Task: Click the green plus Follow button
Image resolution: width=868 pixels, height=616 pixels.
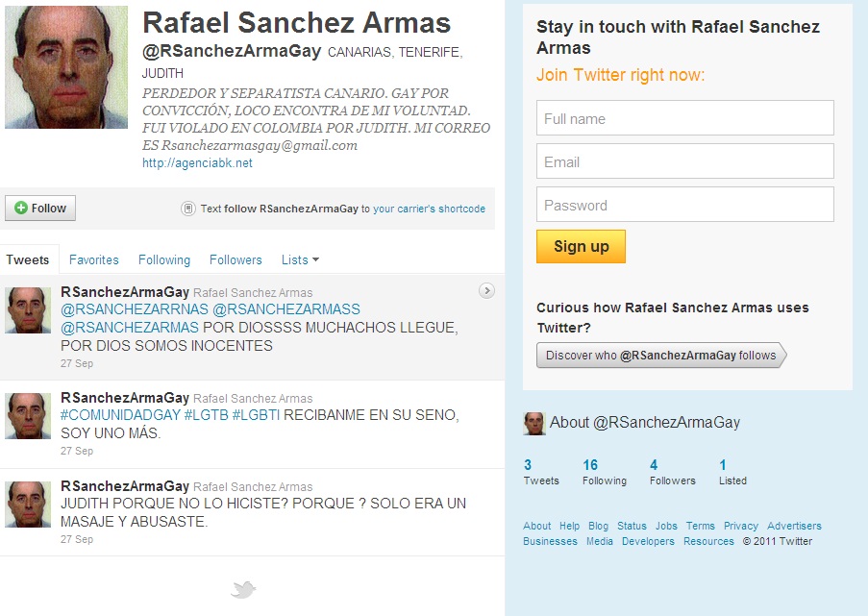Action: pos(40,209)
